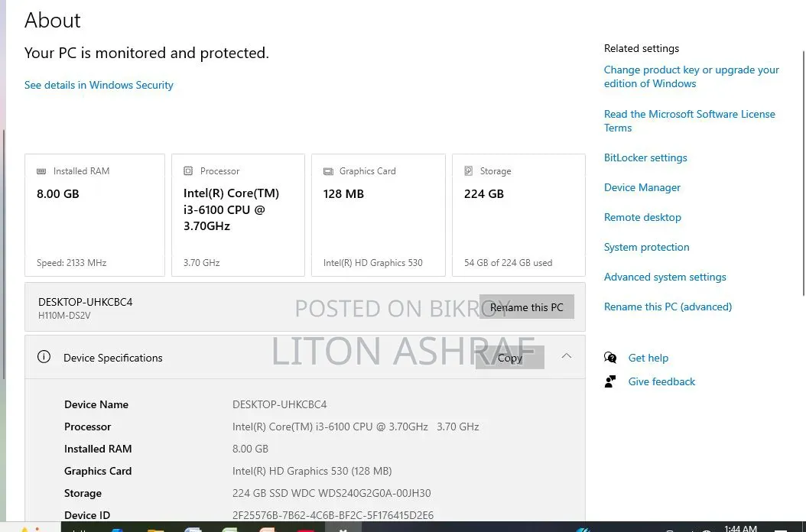
Task: Click the Give feedback link text
Action: pos(661,381)
